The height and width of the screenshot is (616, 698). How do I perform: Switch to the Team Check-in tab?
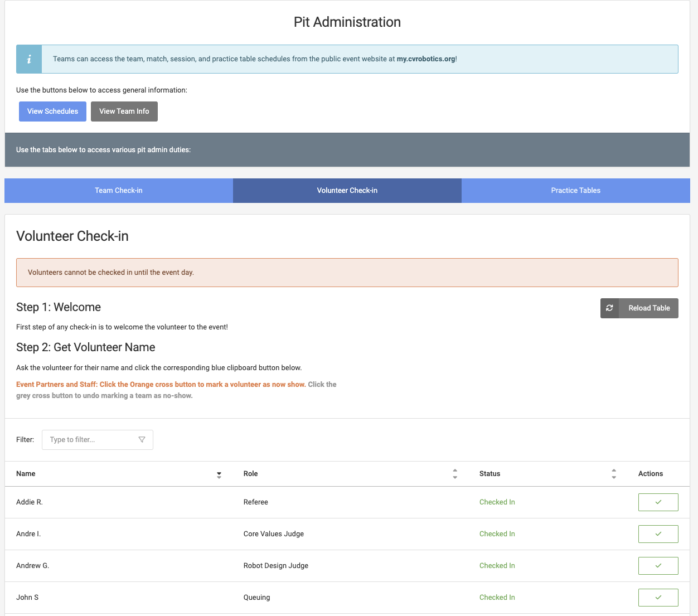click(x=119, y=191)
